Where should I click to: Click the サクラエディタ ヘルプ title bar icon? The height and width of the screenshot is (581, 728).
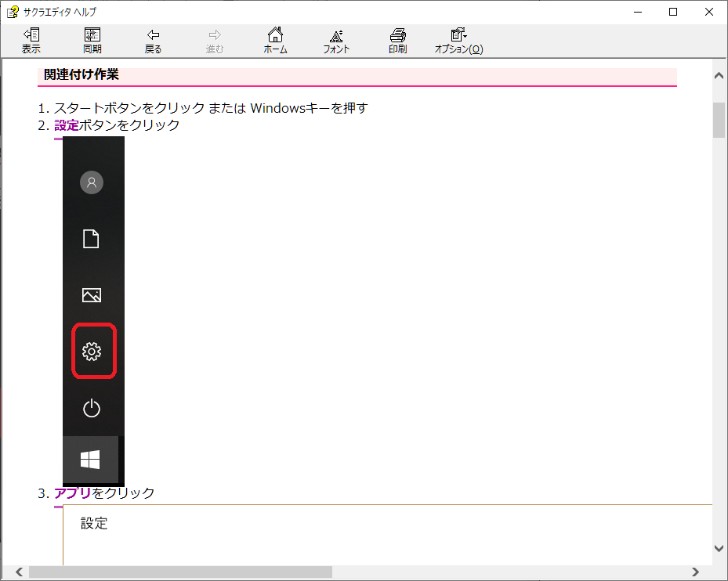[13, 12]
